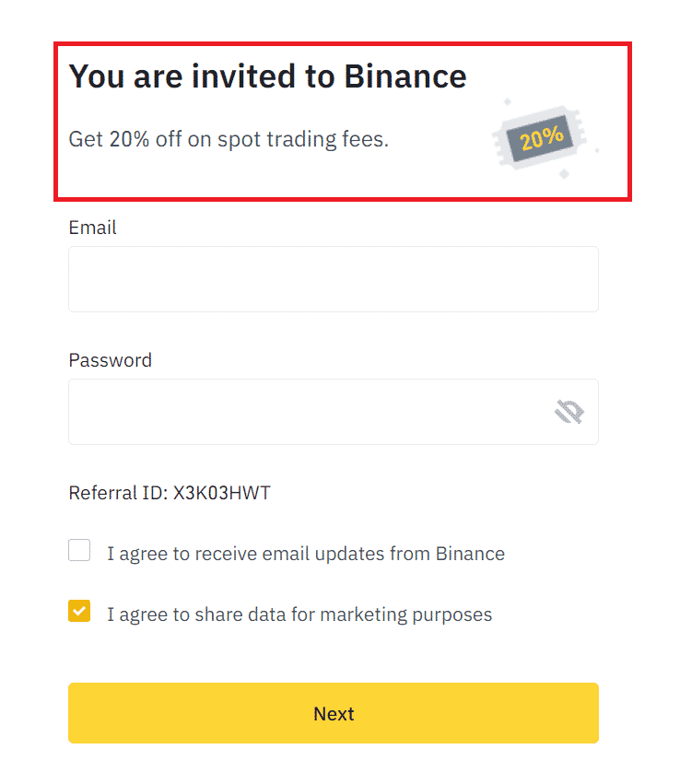Image resolution: width=680 pixels, height=784 pixels.
Task: Disable sharing data for marketing purposes
Action: [x=78, y=611]
